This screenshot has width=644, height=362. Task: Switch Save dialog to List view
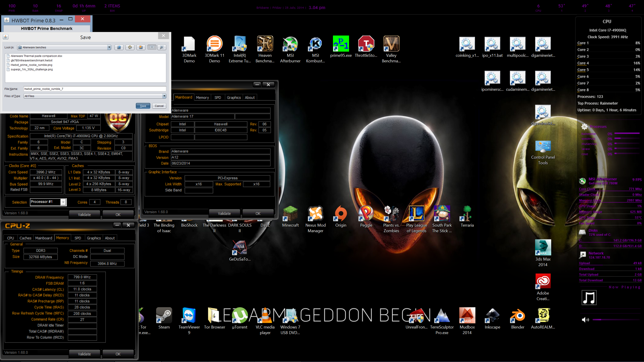(x=152, y=47)
